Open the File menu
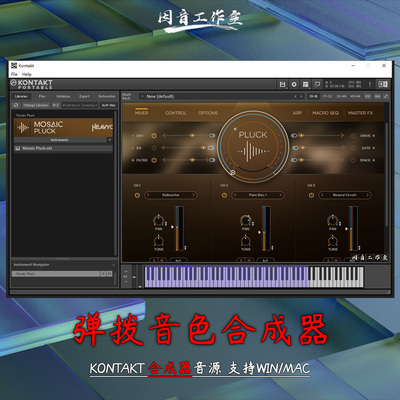The height and width of the screenshot is (400, 400). pos(14,74)
